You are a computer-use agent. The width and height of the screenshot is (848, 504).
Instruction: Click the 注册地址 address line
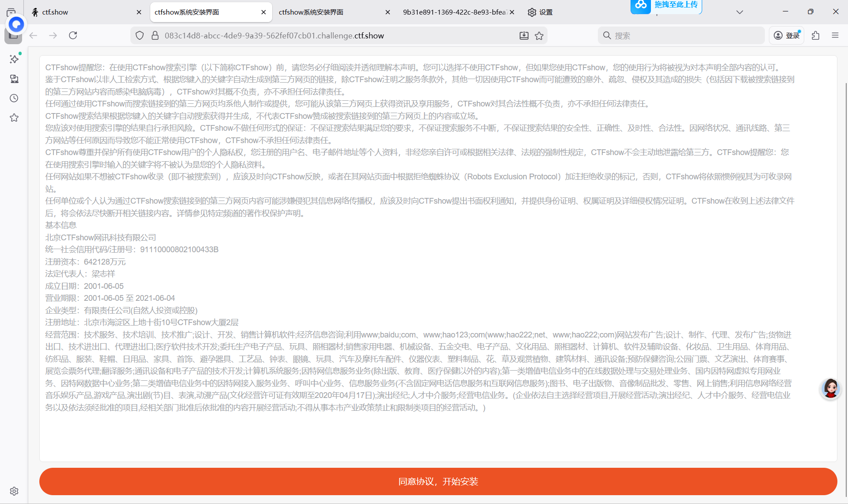pos(142,322)
